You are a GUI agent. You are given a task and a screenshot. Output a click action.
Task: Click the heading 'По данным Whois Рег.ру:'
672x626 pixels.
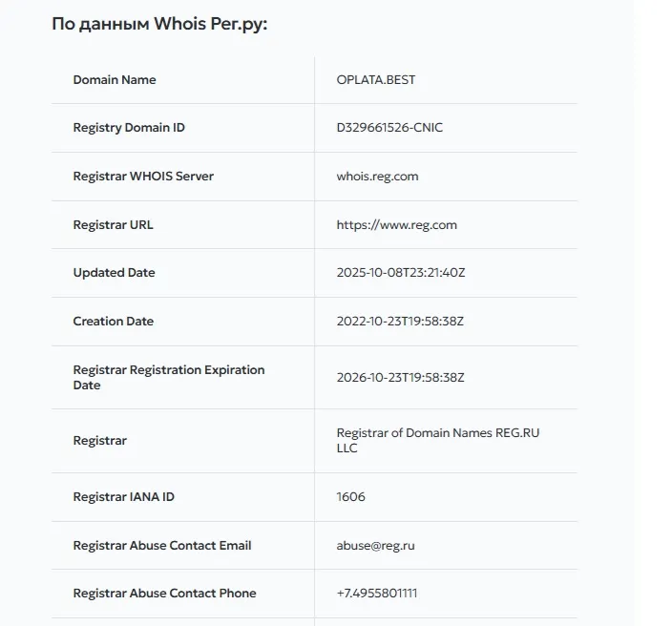(159, 25)
